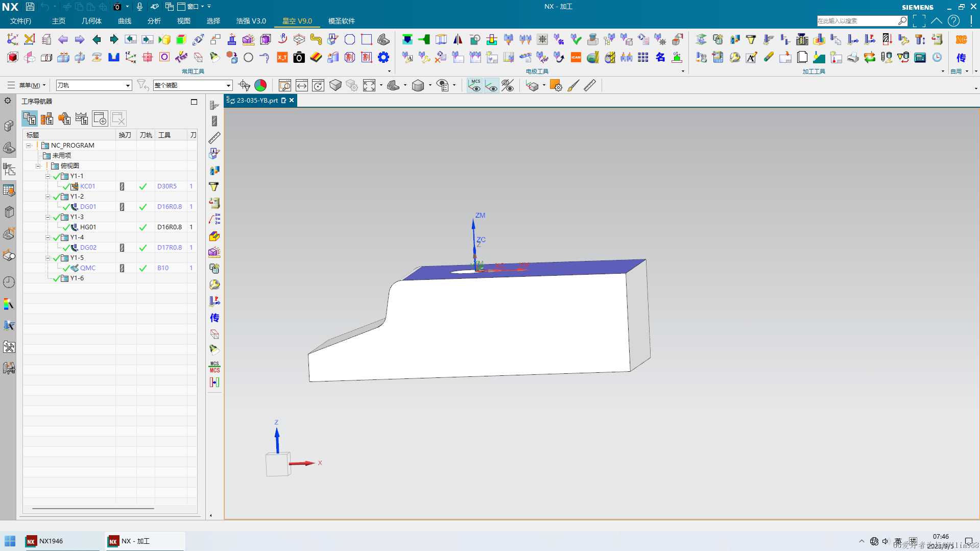Click the blue U-shaped pocket icon
The height and width of the screenshot is (551, 980).
click(114, 58)
